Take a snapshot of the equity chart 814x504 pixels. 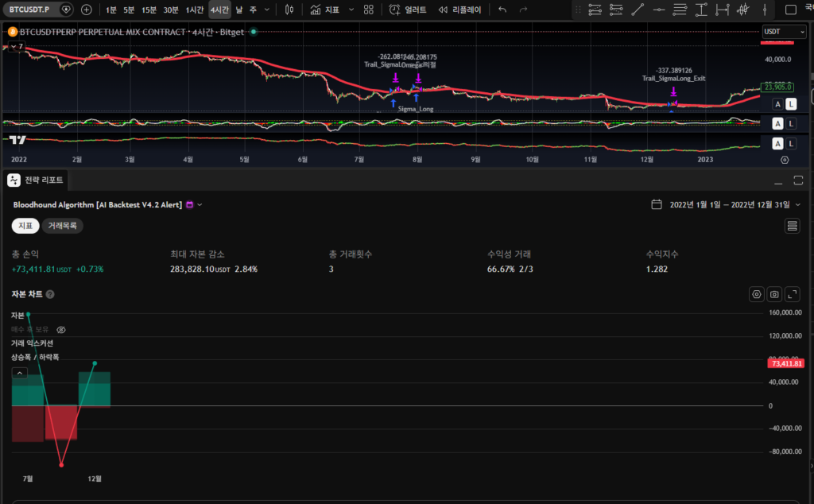774,294
